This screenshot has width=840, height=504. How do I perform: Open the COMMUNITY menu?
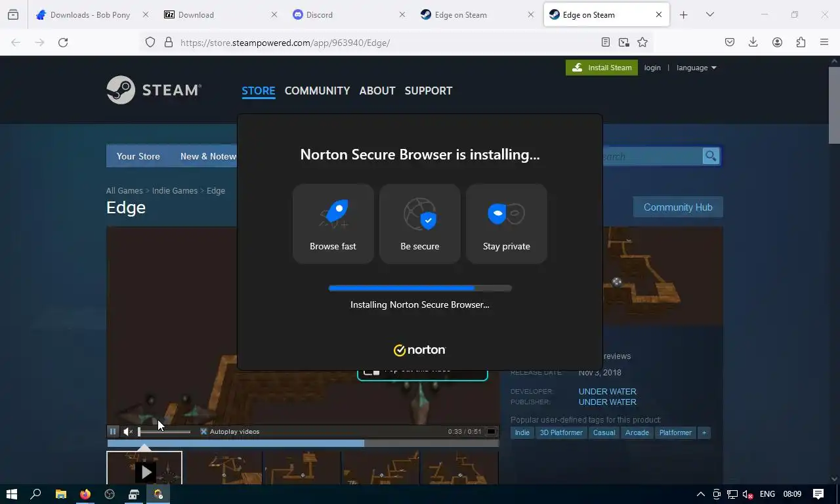click(317, 91)
